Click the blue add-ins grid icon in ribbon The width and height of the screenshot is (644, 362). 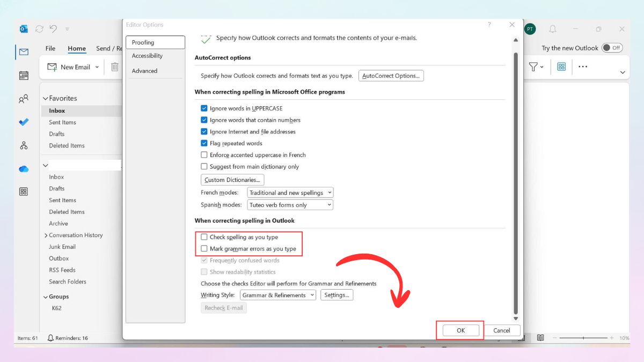(x=561, y=67)
